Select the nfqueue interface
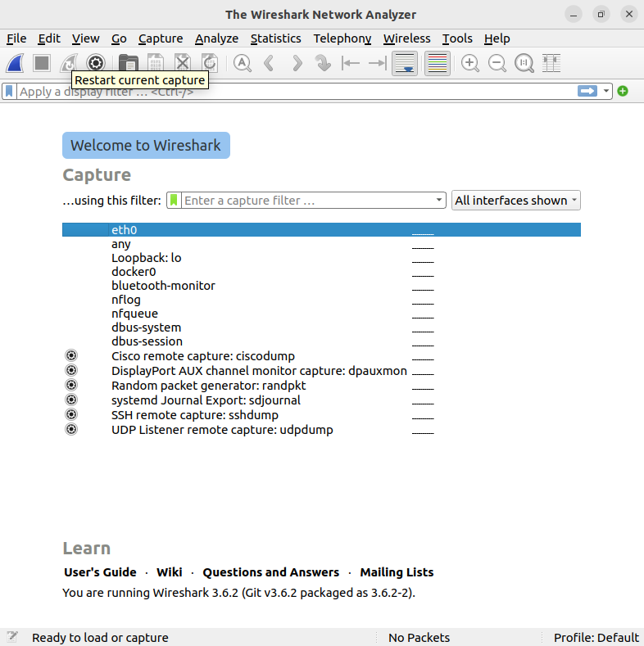The image size is (644, 646). click(x=321, y=314)
